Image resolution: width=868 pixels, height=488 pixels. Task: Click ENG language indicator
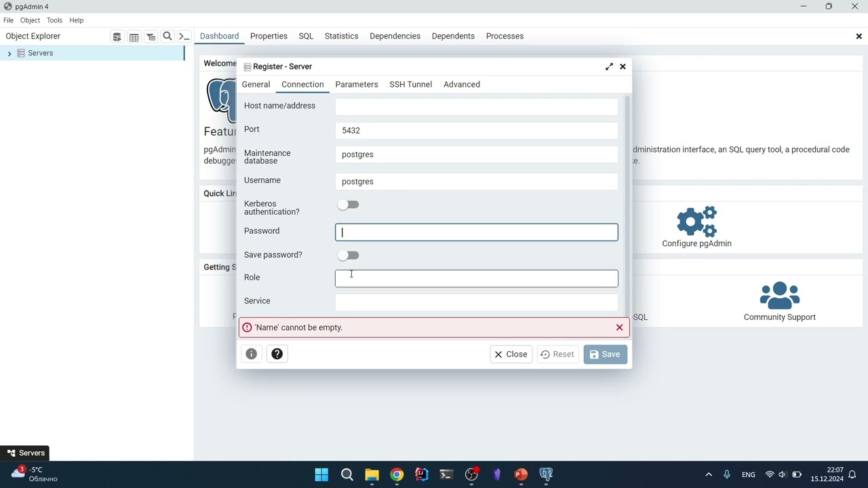tap(749, 474)
